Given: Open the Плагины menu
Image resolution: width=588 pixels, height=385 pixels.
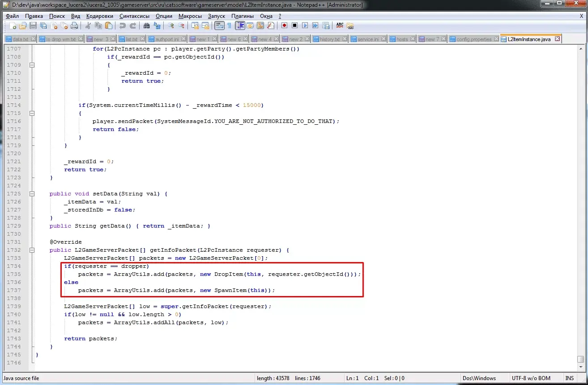Looking at the screenshot, I should pos(243,16).
